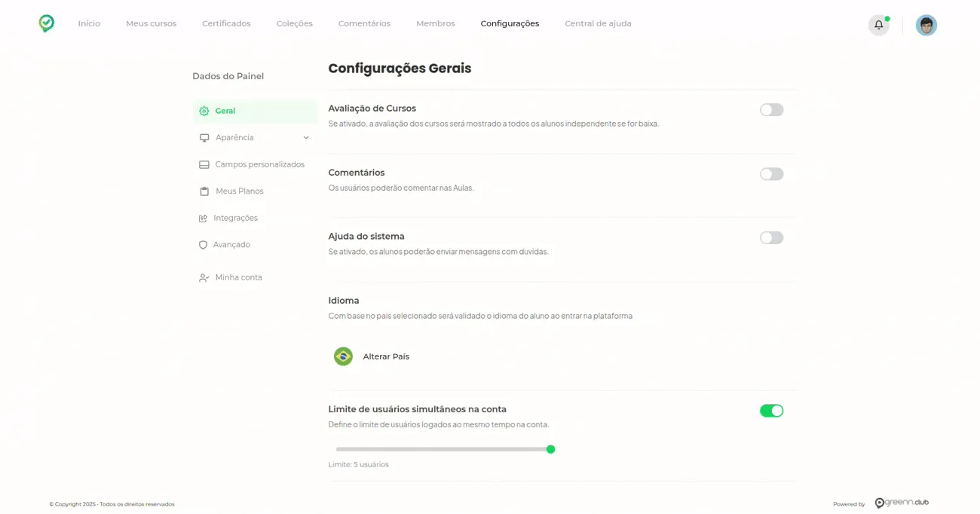The width and height of the screenshot is (980, 514).
Task: Click the Brazil flag icon
Action: point(344,356)
